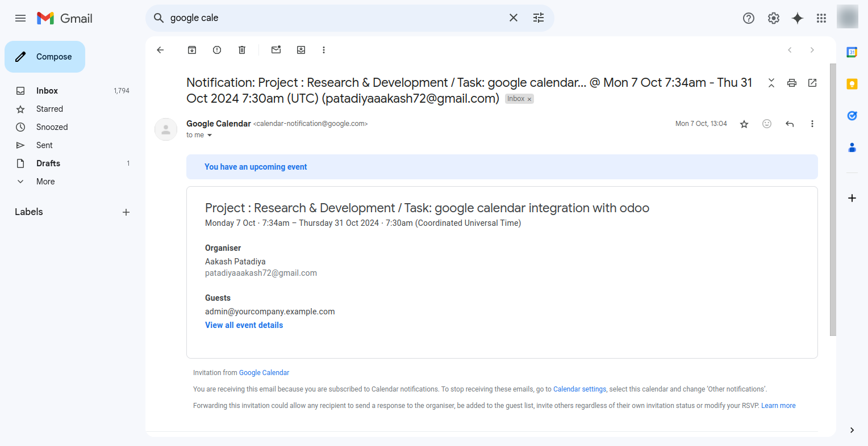Open search filter options icon

click(539, 18)
